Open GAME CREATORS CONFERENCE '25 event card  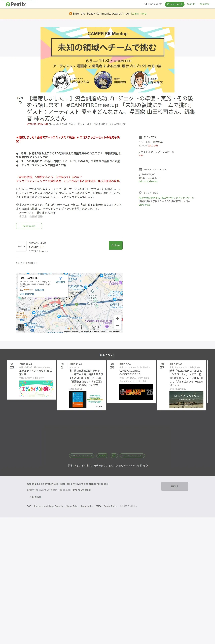click(131, 382)
